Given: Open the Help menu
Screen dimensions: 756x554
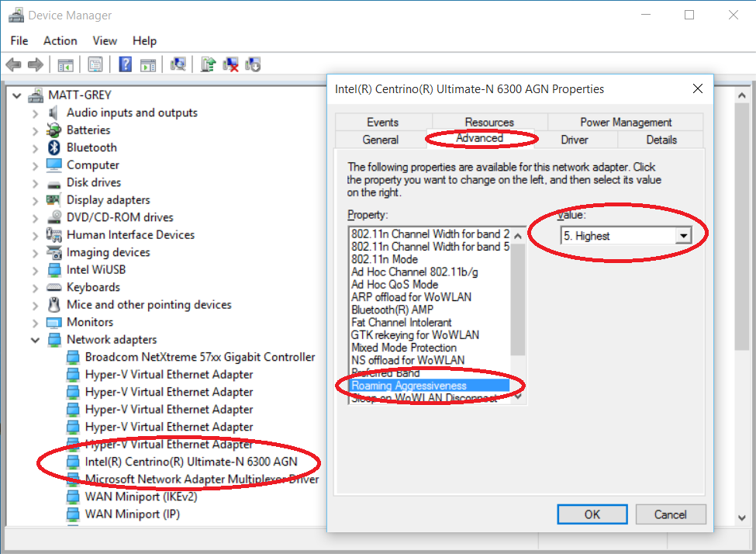Looking at the screenshot, I should point(145,41).
